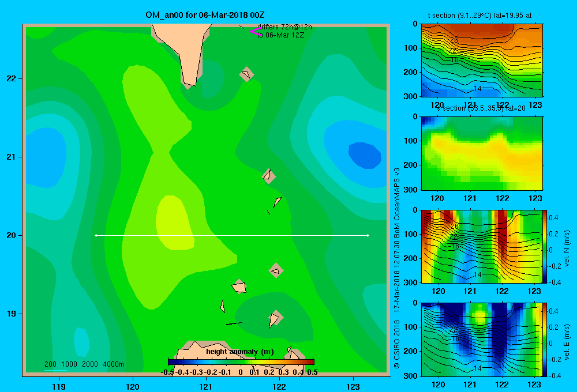Click longitude label 122 under main map
The width and height of the screenshot is (577, 392).
[279, 386]
